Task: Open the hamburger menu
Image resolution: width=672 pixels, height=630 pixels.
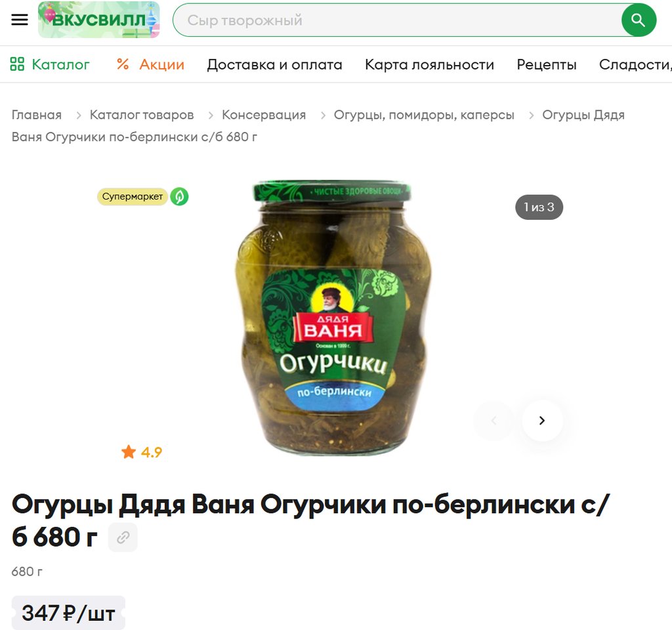Action: [19, 20]
